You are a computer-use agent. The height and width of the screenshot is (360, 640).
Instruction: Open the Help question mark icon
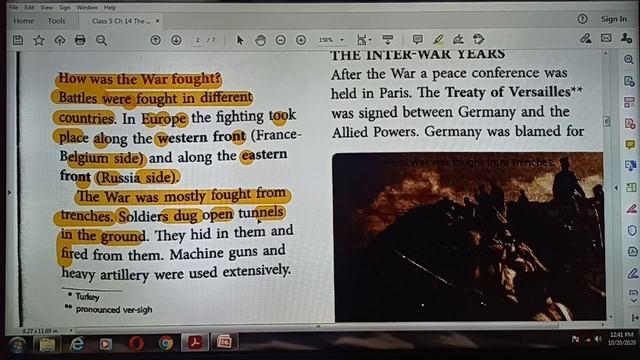coord(582,19)
